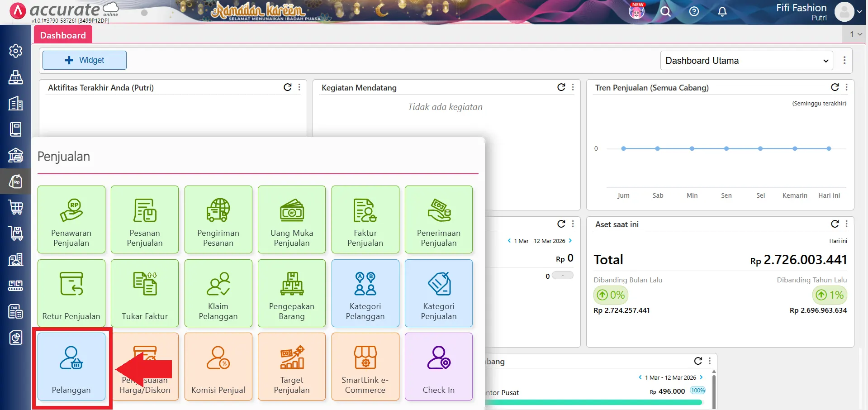Open Target Penjualan tile

pos(291,367)
